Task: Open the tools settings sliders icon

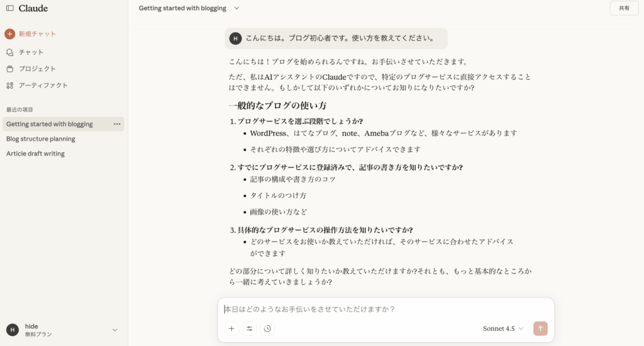Action: pyautogui.click(x=250, y=328)
